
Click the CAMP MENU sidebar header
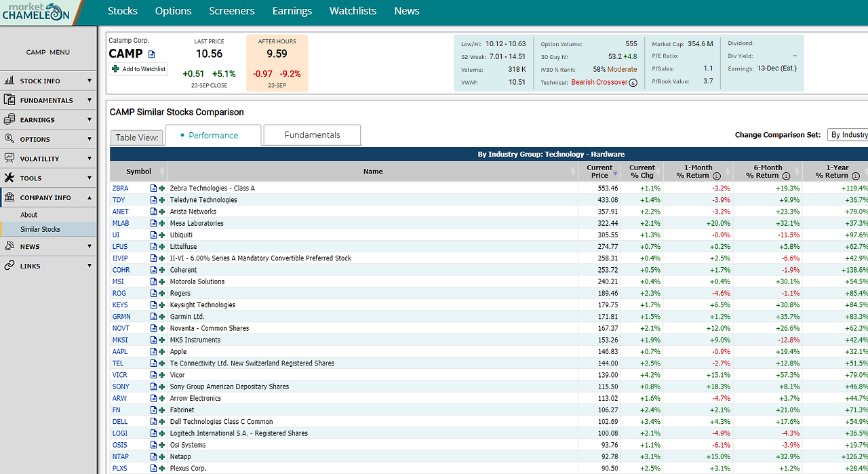click(x=48, y=52)
